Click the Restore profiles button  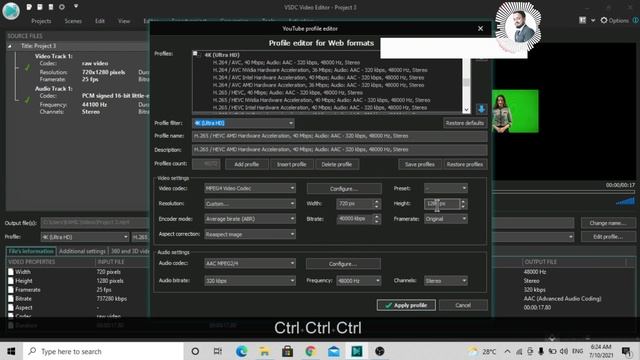[x=465, y=164]
